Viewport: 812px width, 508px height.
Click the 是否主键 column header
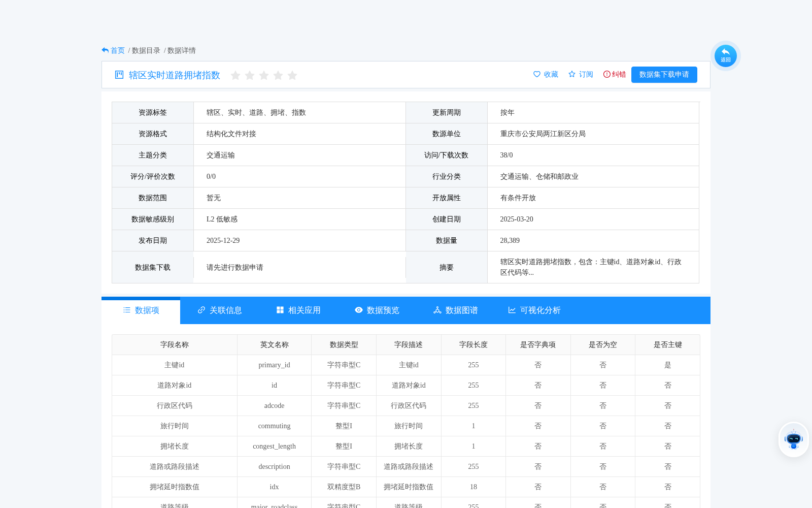click(x=668, y=345)
